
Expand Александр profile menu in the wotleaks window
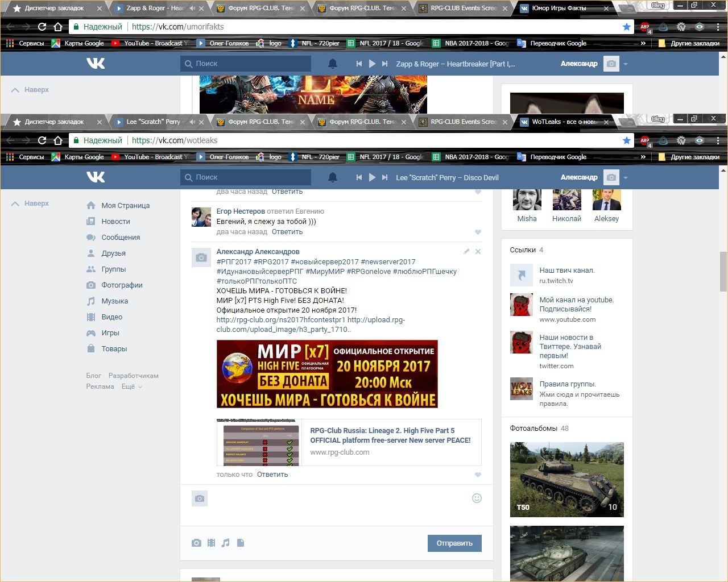point(594,177)
